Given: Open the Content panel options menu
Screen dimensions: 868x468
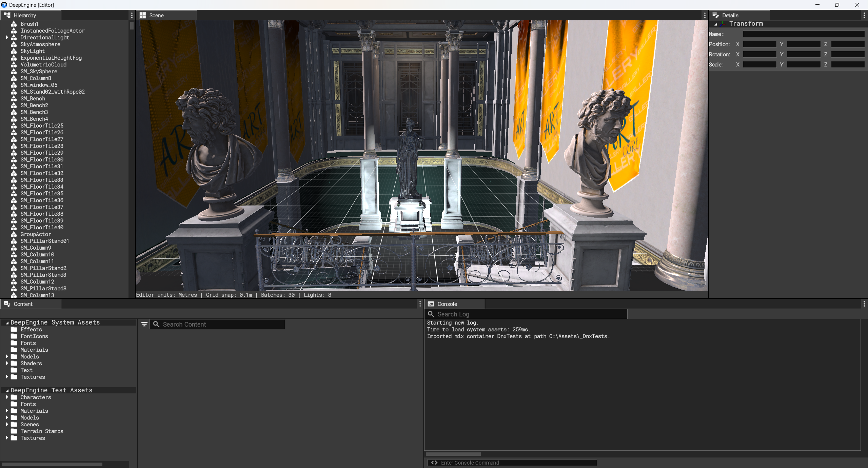Looking at the screenshot, I should (420, 304).
